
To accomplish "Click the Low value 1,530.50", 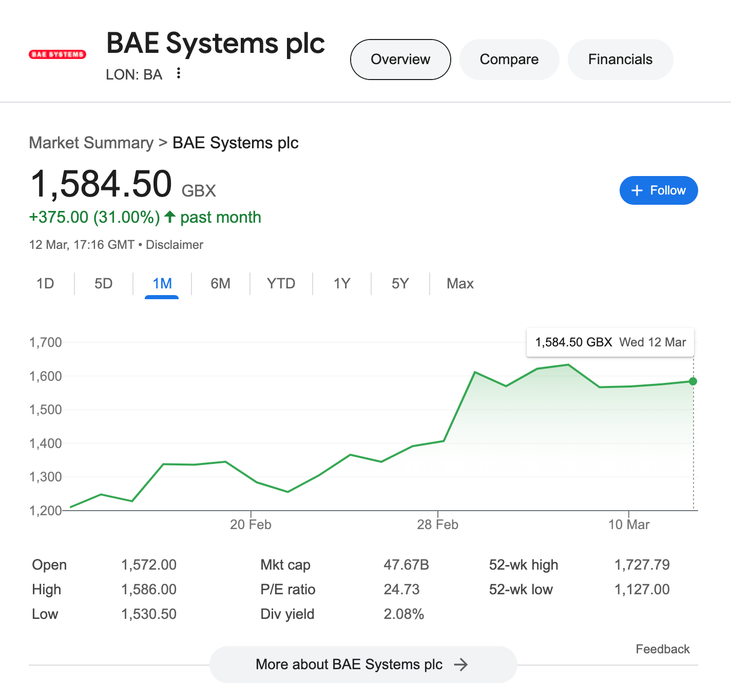I will (149, 614).
